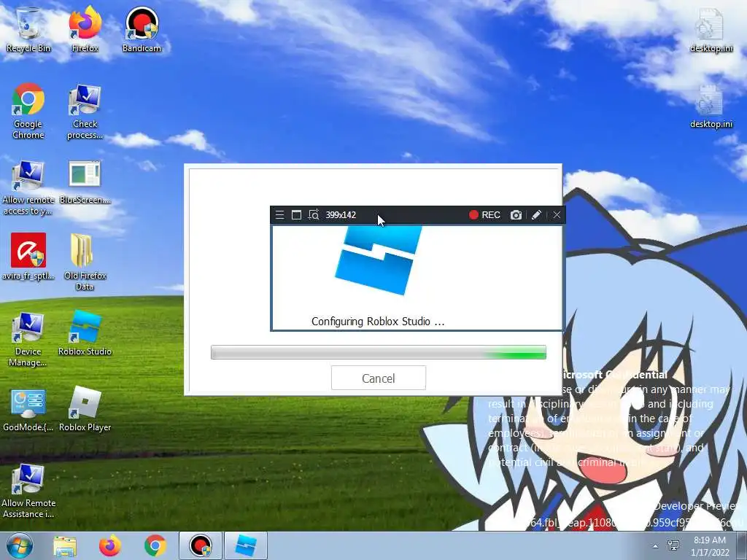
Task: Select the upper desktop.ini file icon
Action: coord(711,29)
